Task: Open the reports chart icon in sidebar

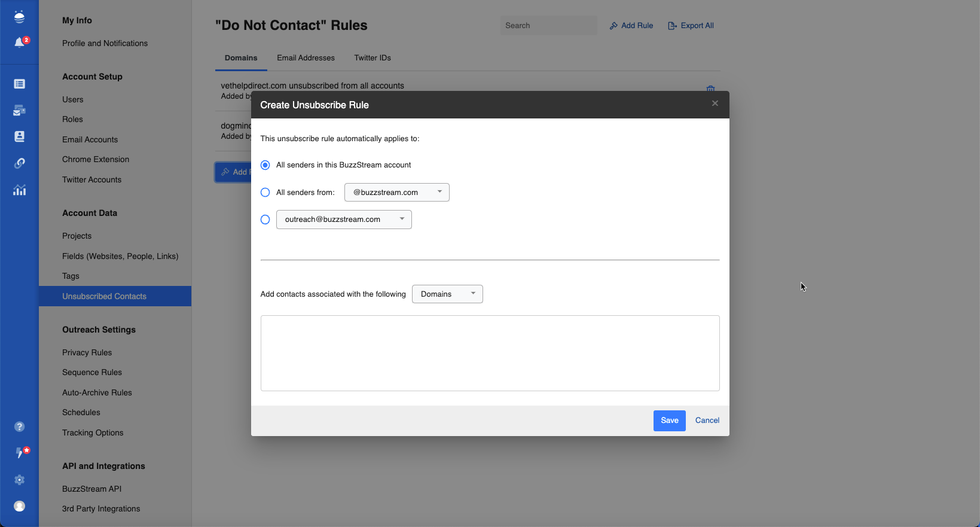Action: pos(20,190)
